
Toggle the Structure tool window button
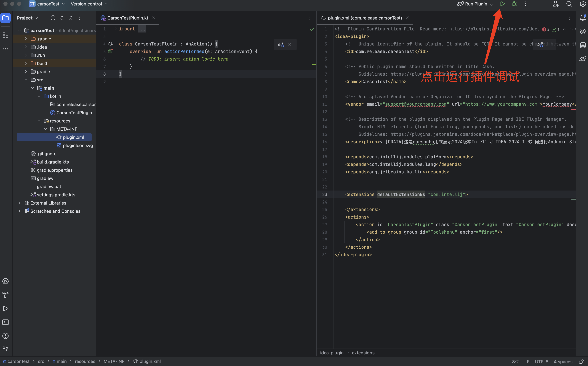[5, 35]
